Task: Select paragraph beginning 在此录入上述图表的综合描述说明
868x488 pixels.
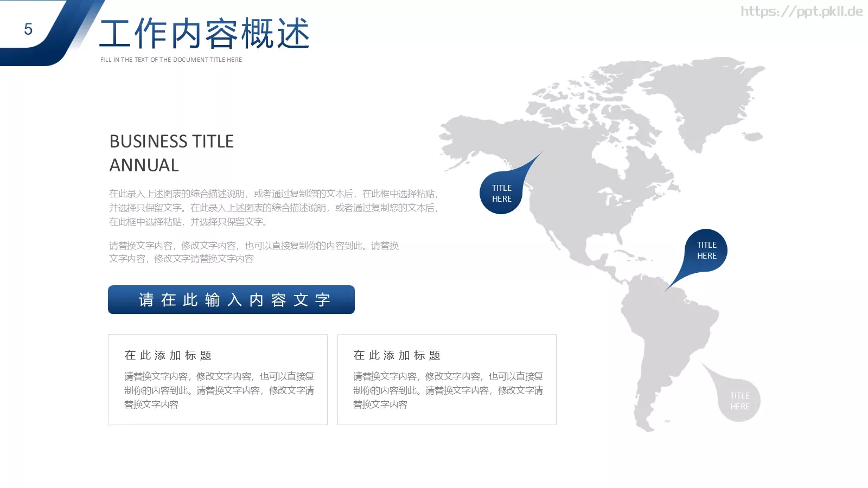Action: coord(274,208)
